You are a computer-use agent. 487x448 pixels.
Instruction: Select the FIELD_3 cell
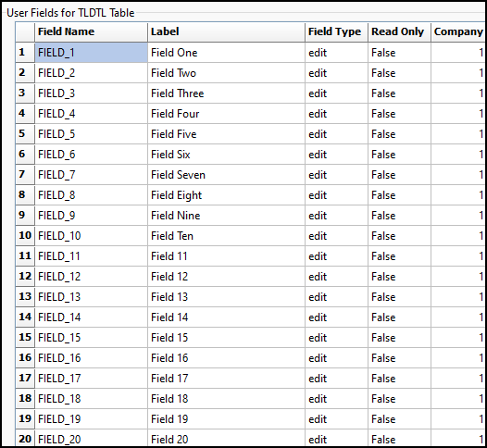(x=91, y=93)
